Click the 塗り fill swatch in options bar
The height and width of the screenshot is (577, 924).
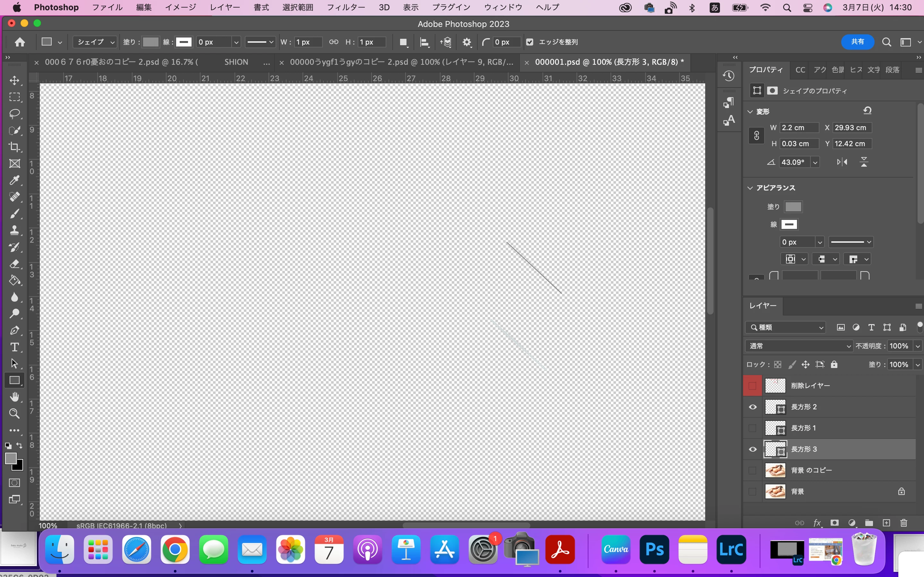coord(150,42)
